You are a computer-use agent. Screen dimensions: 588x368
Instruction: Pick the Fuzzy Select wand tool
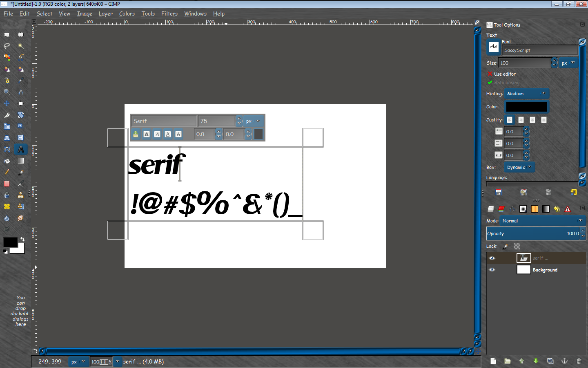(x=21, y=46)
